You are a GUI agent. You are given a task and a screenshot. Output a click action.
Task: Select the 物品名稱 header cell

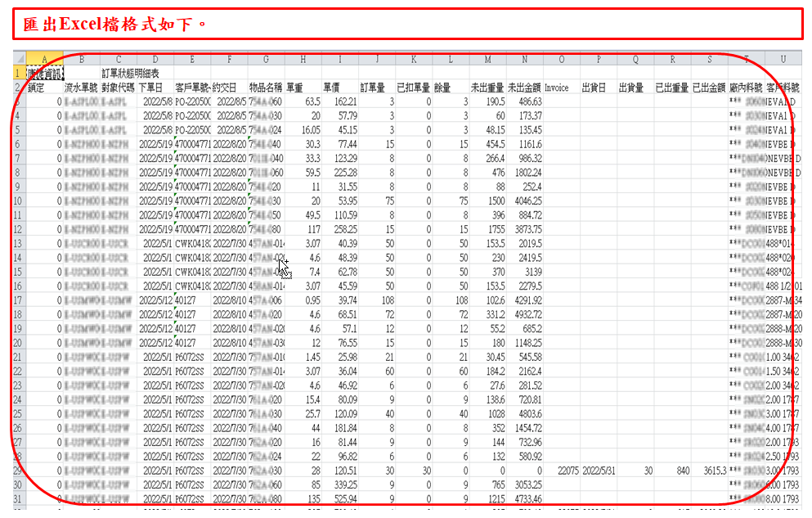(x=266, y=87)
